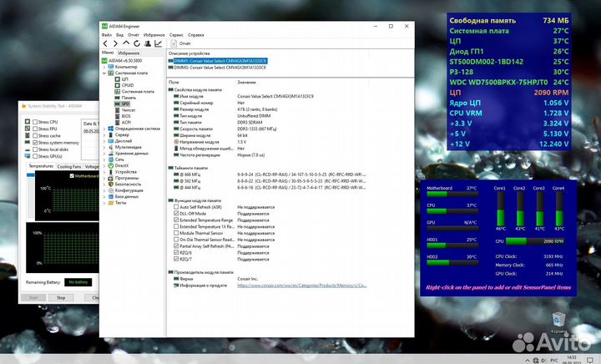Image resolution: width=601 pixels, height=364 pixels.
Task: Click the Хранение данных icon in tree
Action: [111, 154]
